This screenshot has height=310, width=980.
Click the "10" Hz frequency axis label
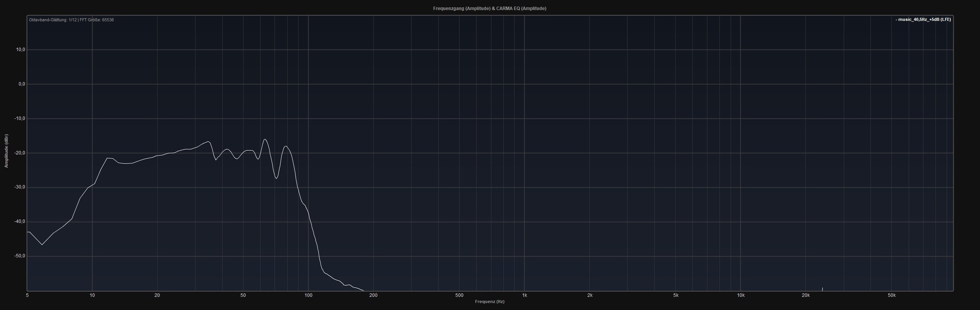point(92,296)
